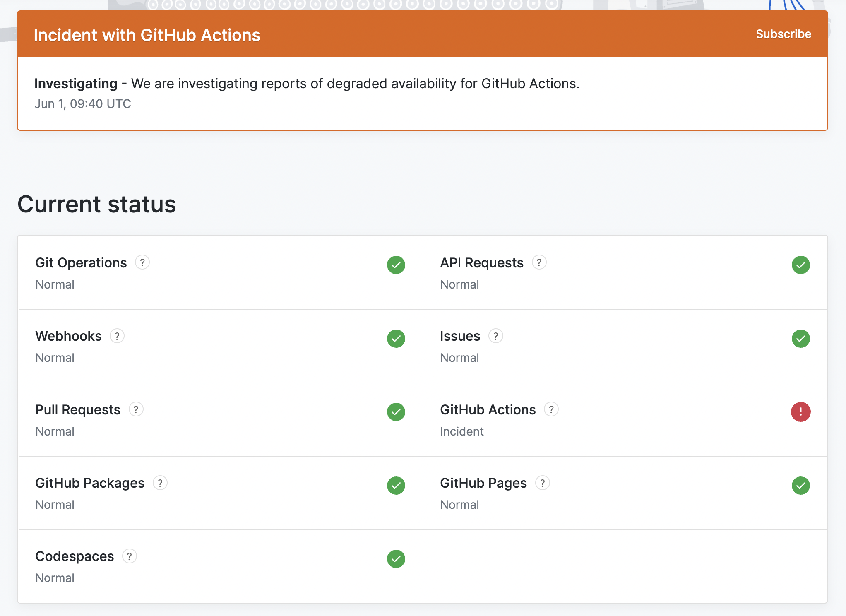Click the green check for Codespaces

point(396,559)
